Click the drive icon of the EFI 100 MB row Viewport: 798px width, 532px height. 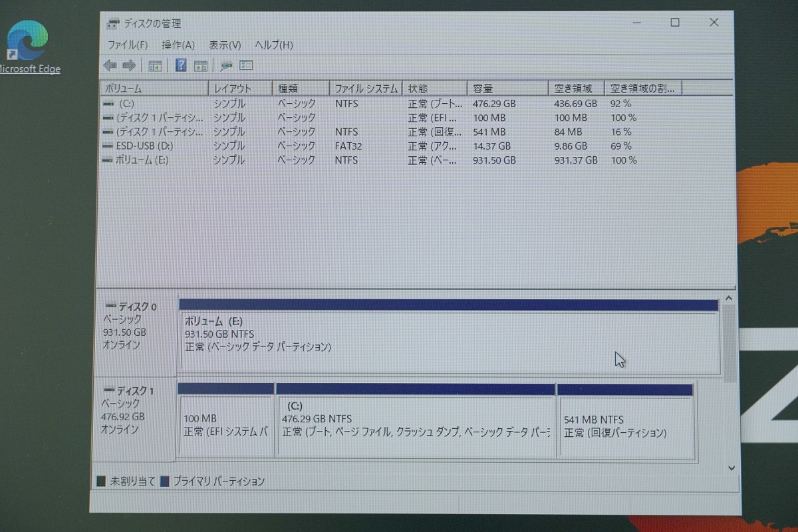pyautogui.click(x=108, y=118)
